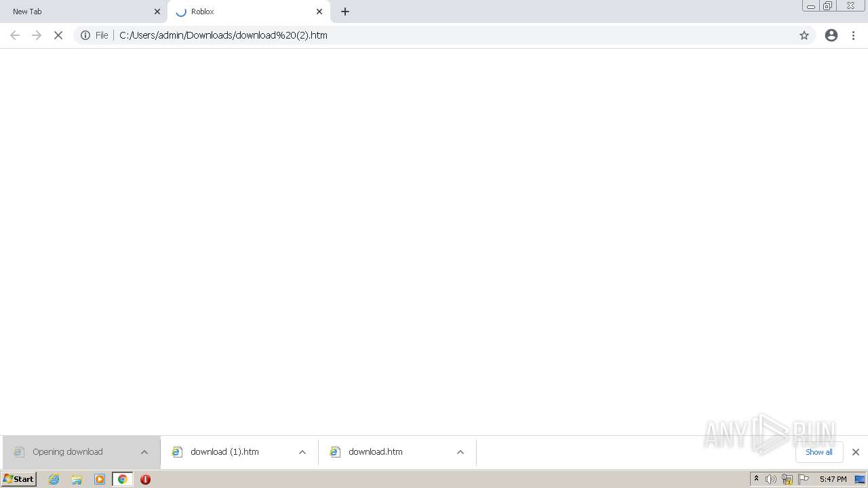This screenshot has height=488, width=868.
Task: Click the 5:47 PM clock
Action: coord(833,479)
